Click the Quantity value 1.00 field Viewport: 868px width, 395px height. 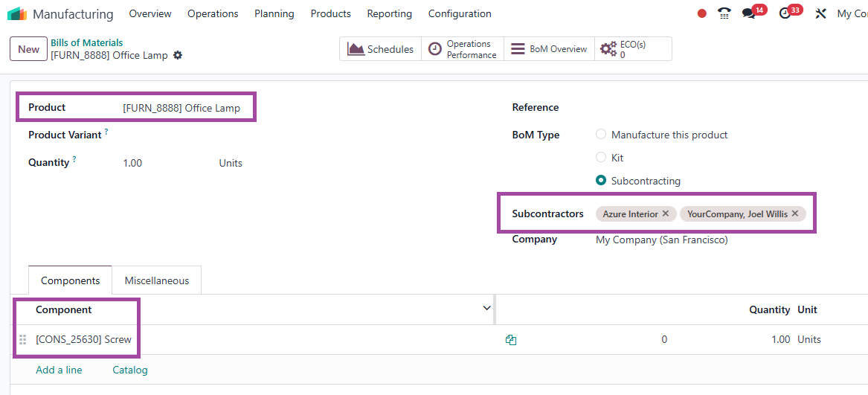click(x=132, y=163)
